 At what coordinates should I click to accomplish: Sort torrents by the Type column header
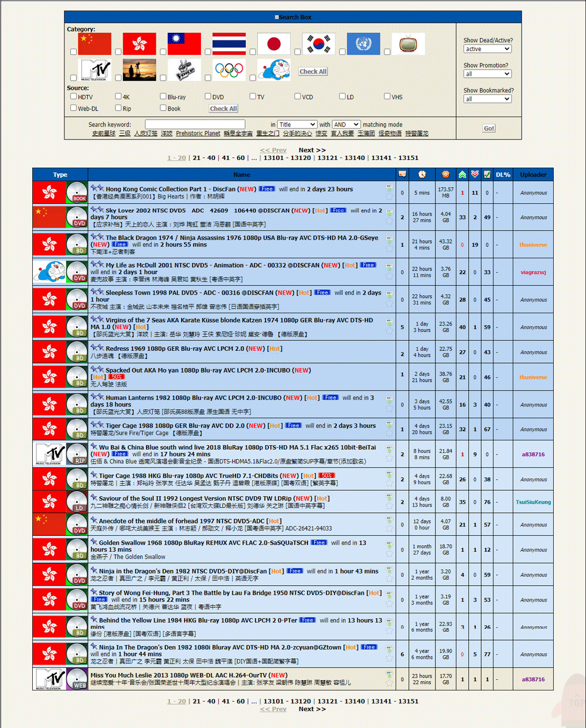(x=60, y=175)
